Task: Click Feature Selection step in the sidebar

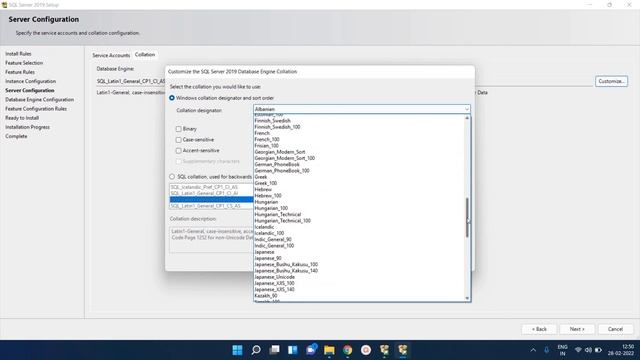Action: (x=24, y=63)
